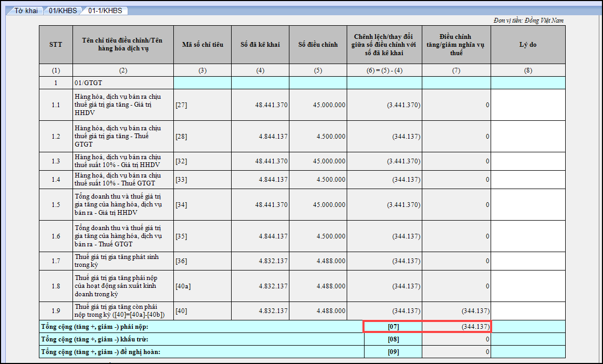Select the indicator name cell of row 1.7
Viewport: 603px width, 364px height.
pyautogui.click(x=123, y=261)
